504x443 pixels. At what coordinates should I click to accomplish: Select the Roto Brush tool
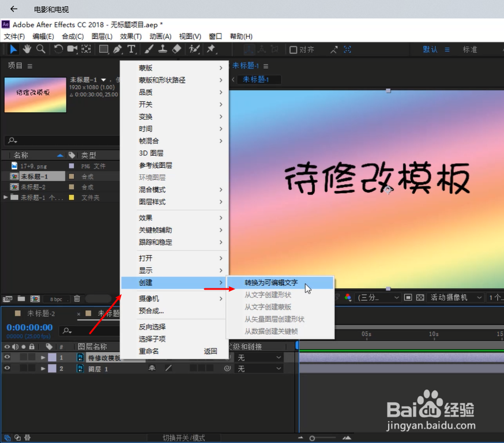[194, 49]
